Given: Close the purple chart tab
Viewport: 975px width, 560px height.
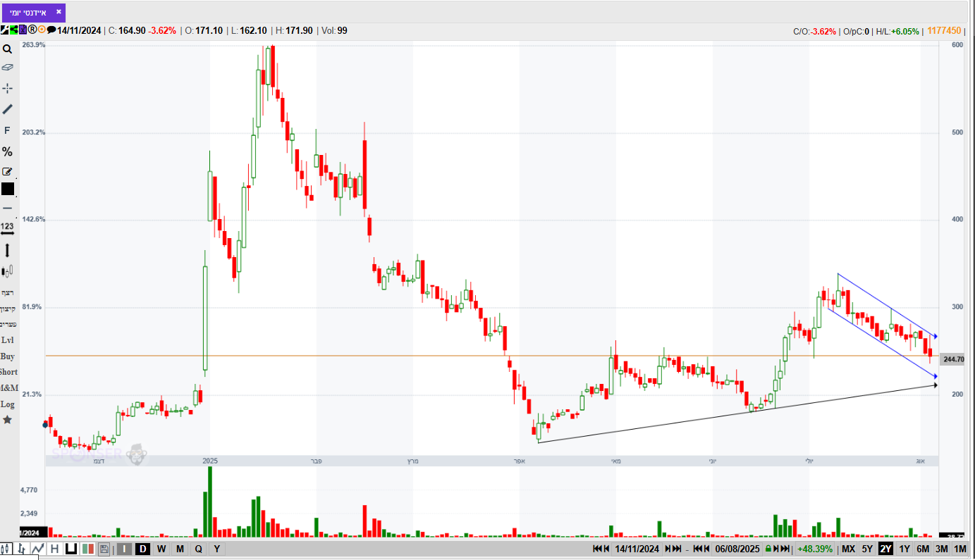Looking at the screenshot, I should (59, 12).
